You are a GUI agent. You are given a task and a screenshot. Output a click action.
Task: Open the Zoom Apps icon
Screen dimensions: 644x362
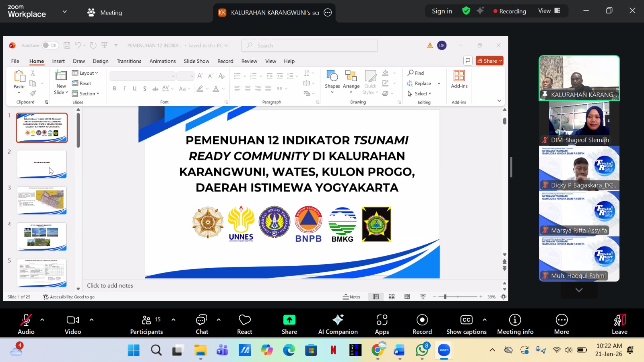382,320
